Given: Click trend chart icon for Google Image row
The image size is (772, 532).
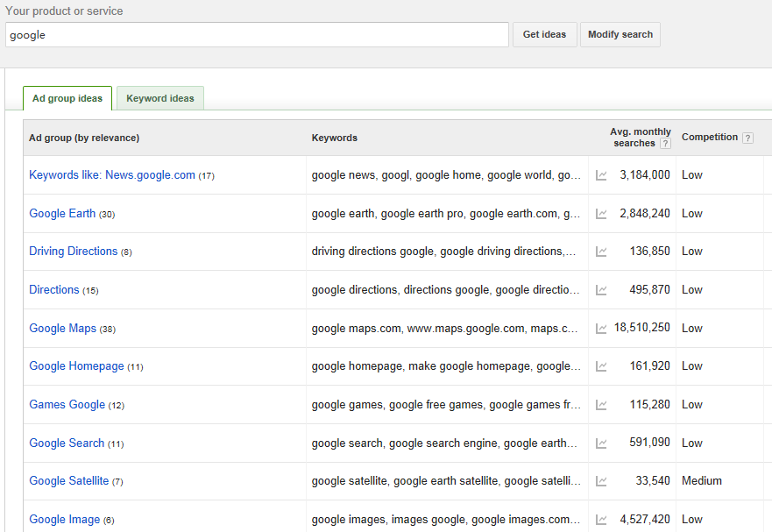Looking at the screenshot, I should coord(601,520).
